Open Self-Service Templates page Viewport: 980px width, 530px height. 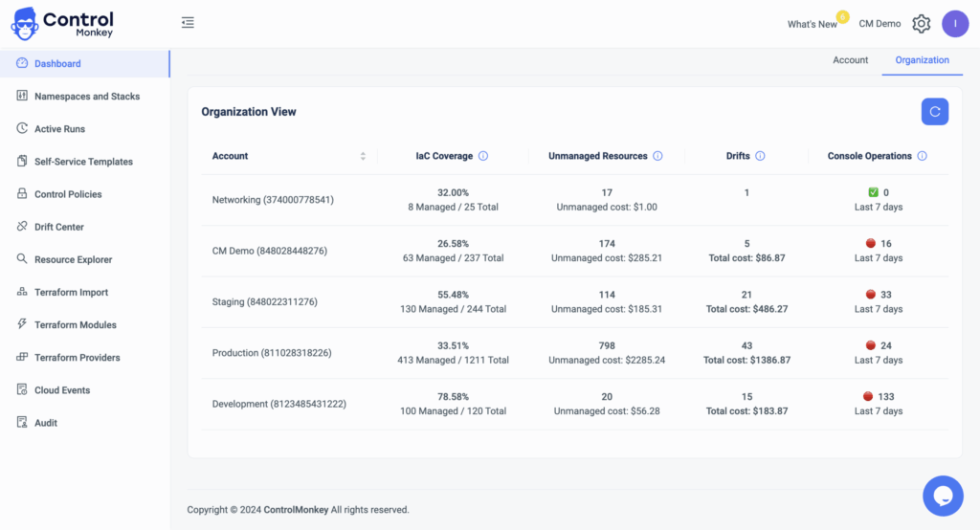coord(85,162)
